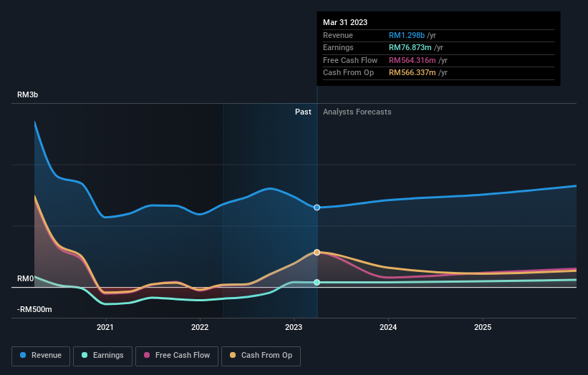This screenshot has width=588, height=375.
Task: Toggle the Free Cash Flow legend button
Action: (x=177, y=356)
